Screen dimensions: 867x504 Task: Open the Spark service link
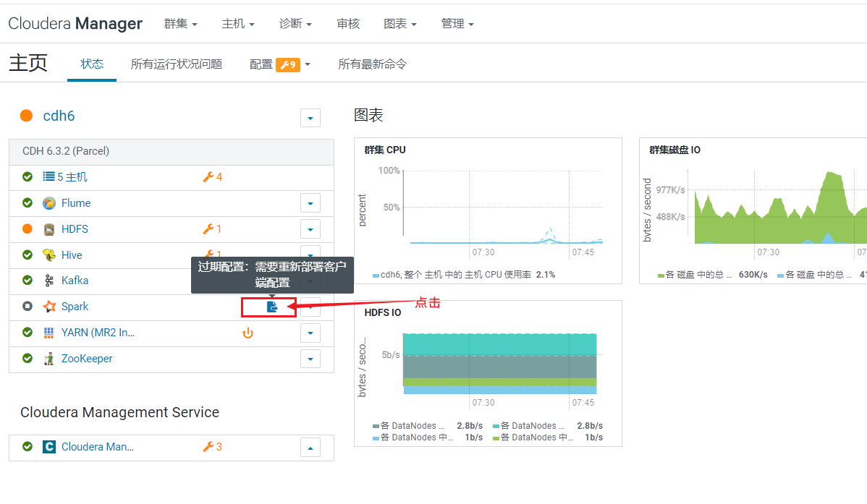click(75, 307)
